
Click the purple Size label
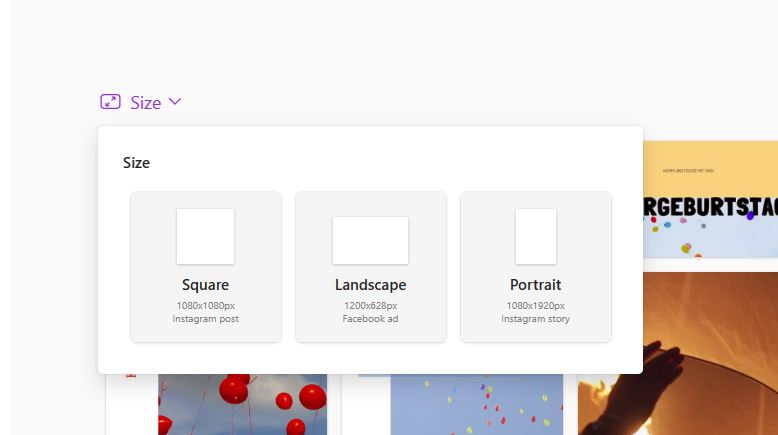tap(145, 103)
